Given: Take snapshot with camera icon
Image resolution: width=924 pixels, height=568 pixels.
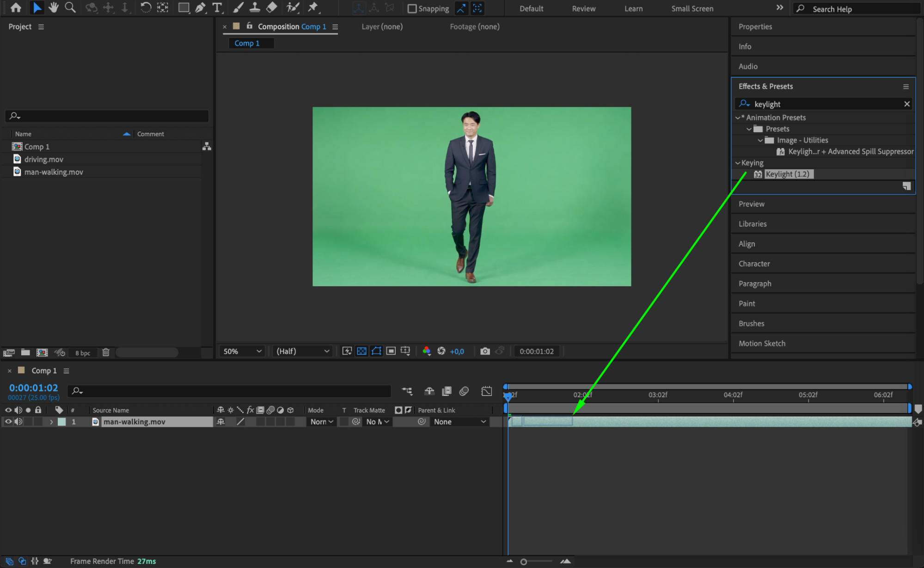Looking at the screenshot, I should click(484, 351).
